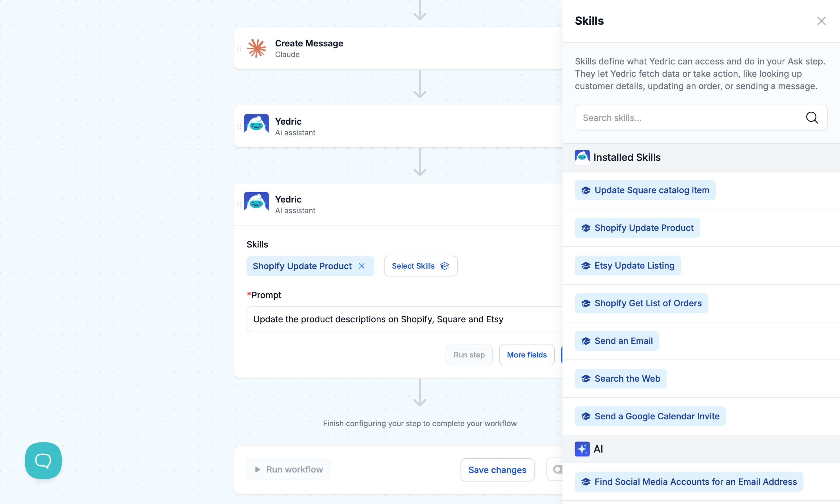Click the skill icon on Shopify Update Product in panel
Image resolution: width=840 pixels, height=504 pixels.
click(x=586, y=228)
